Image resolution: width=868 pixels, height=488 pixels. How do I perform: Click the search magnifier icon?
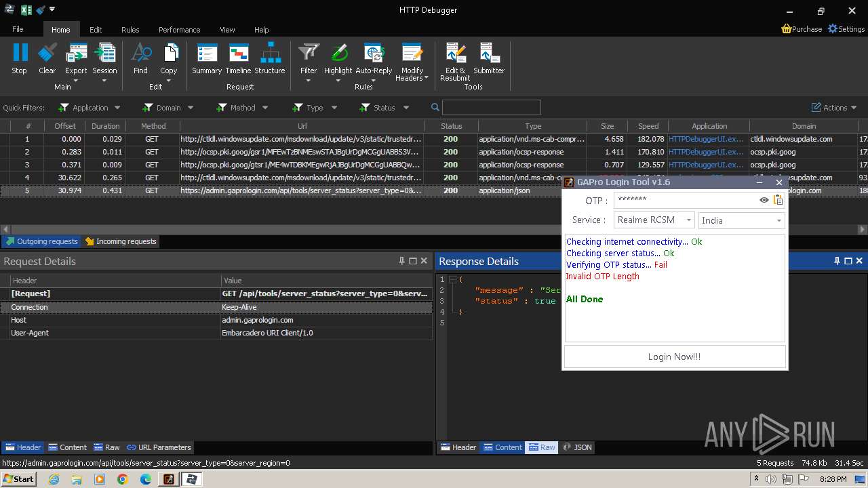[435, 107]
